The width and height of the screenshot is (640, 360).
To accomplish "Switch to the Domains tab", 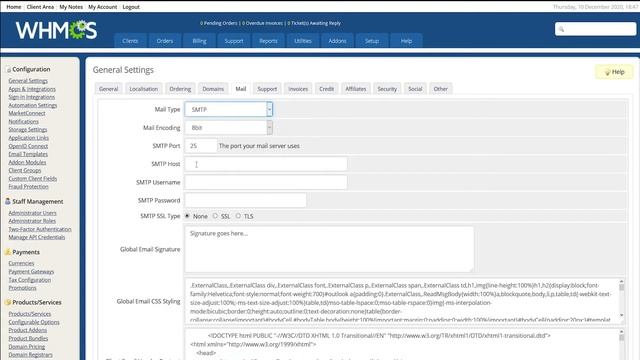I will (213, 89).
